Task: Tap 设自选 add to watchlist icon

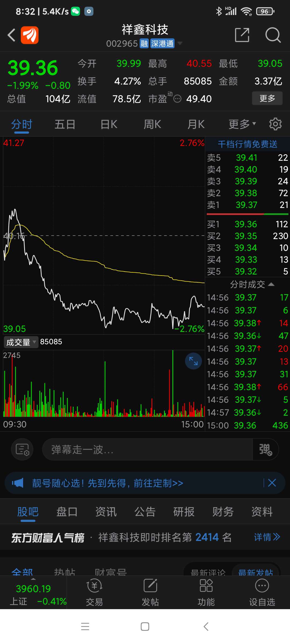Action: 262,593
